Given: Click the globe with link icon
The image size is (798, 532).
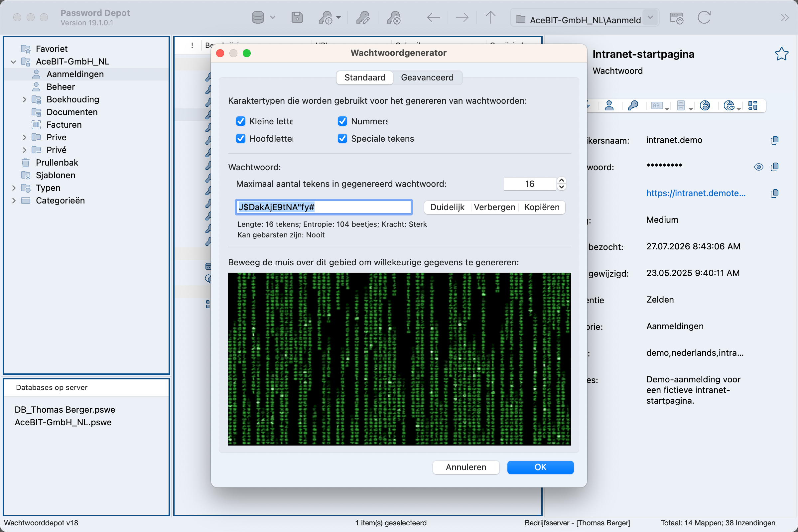Looking at the screenshot, I should (729, 106).
